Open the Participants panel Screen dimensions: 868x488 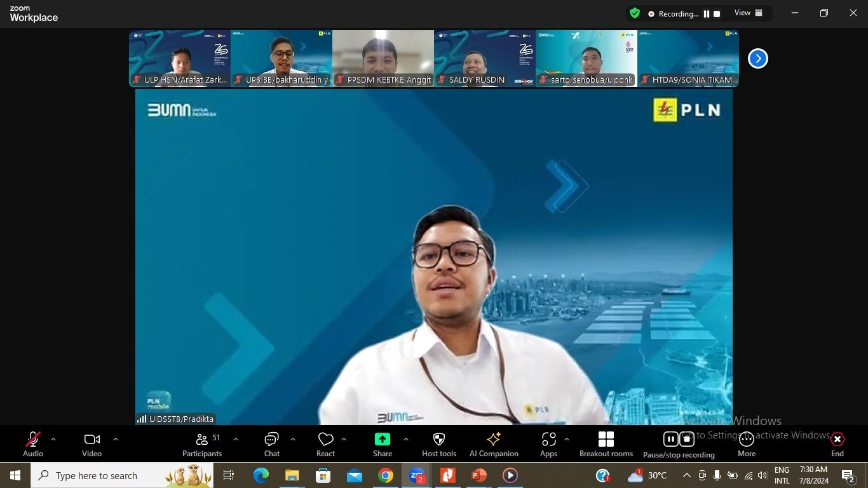[202, 444]
